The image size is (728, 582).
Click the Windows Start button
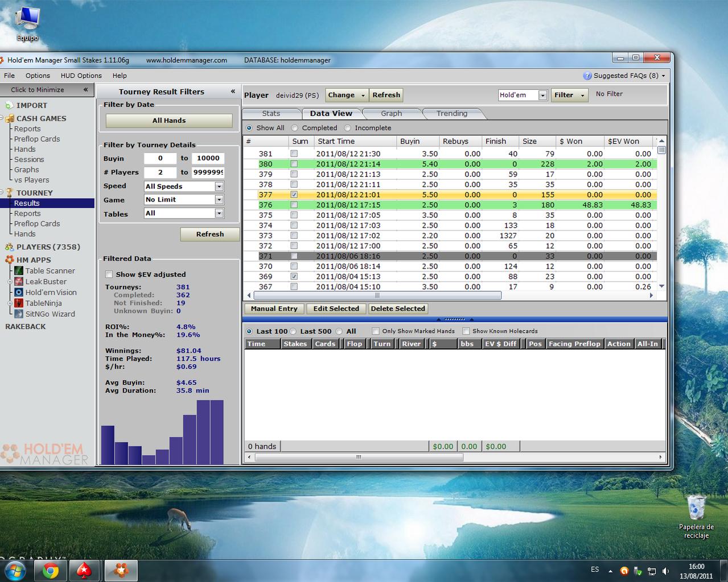tap(15, 570)
